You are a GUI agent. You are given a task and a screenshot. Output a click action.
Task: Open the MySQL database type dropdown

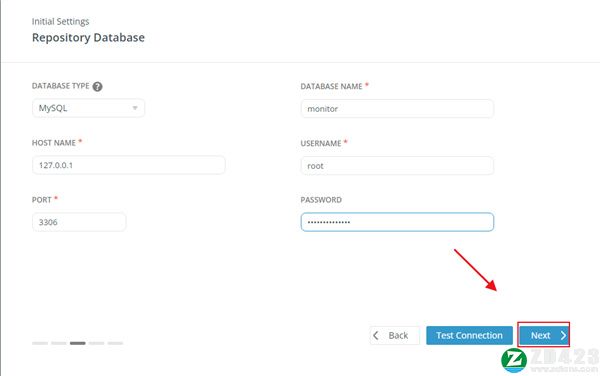88,108
